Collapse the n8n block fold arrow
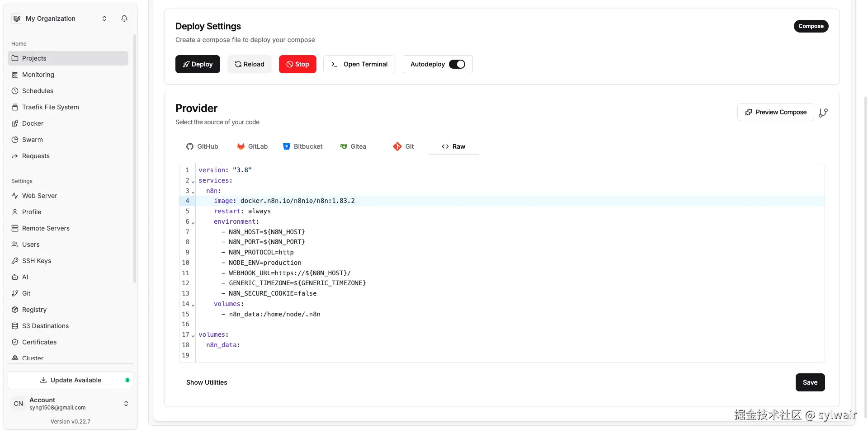The height and width of the screenshot is (433, 868). [x=193, y=192]
